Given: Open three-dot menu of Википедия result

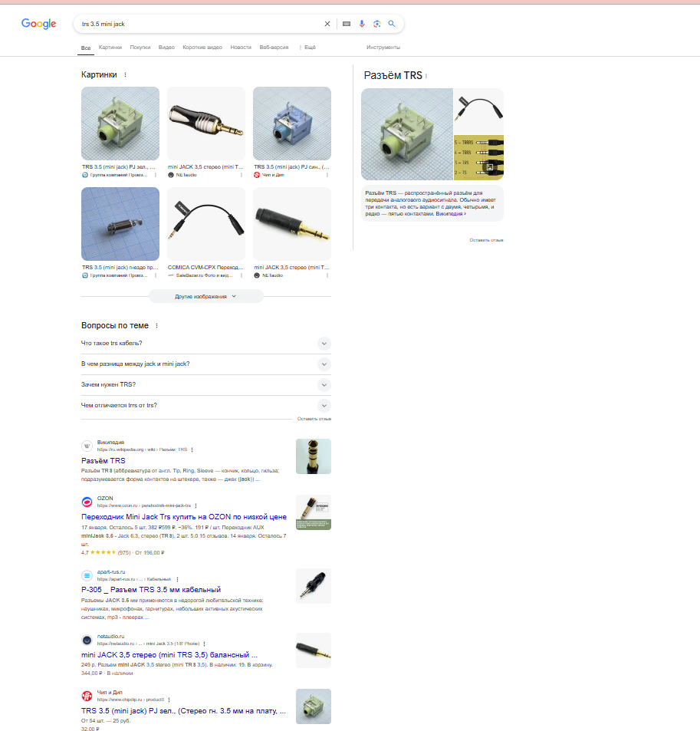Looking at the screenshot, I should point(192,450).
